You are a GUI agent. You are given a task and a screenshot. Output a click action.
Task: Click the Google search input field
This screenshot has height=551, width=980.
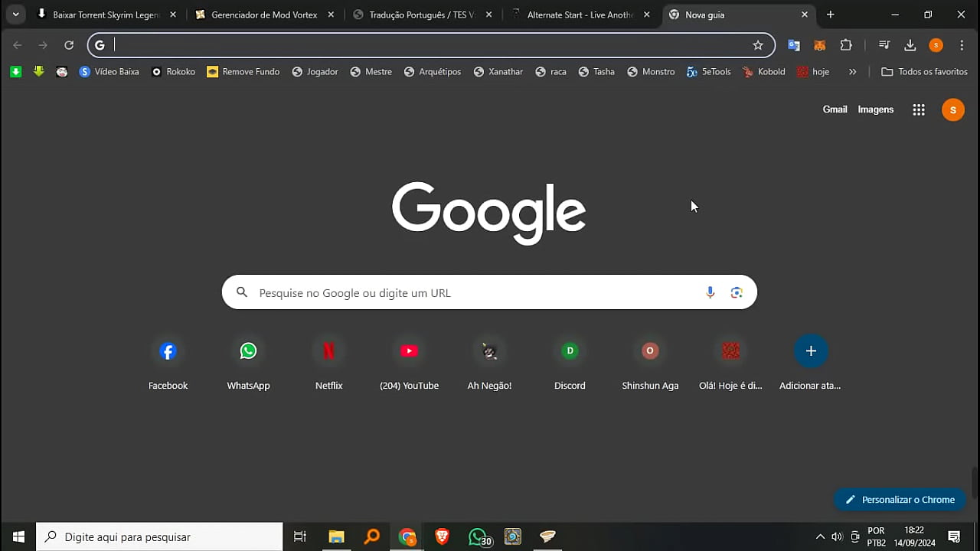click(x=459, y=292)
